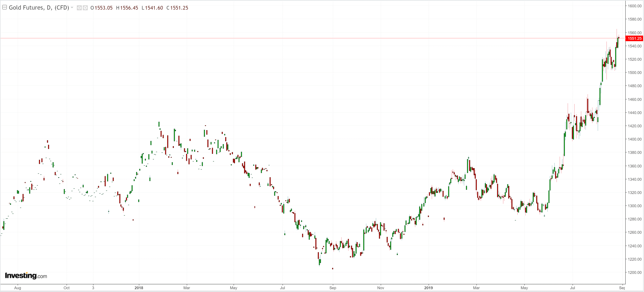Click the Aug label on time axis
Image resolution: width=644 pixels, height=292 pixels.
(17, 288)
